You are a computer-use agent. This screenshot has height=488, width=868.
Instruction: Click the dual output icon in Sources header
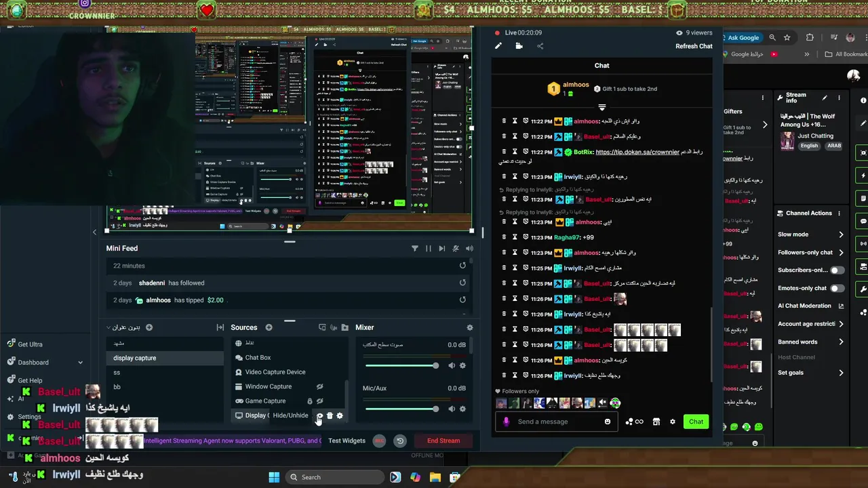(322, 327)
